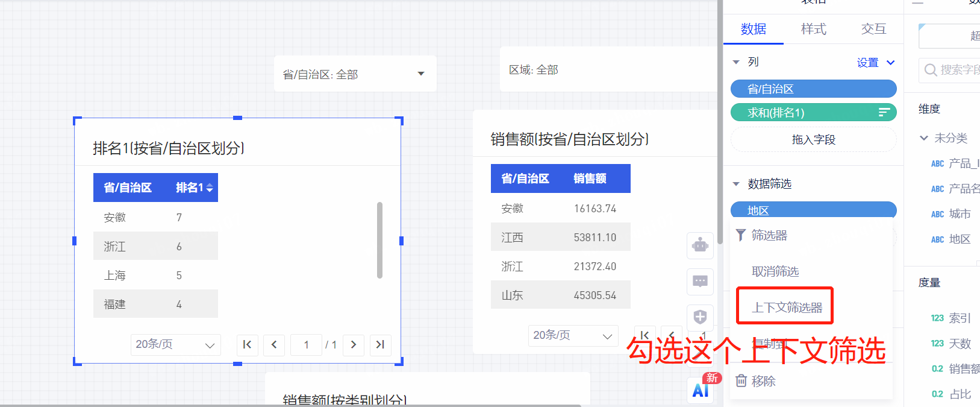This screenshot has height=407, width=980.
Task: Choose 取消筛选 from the menu
Action: 775,271
